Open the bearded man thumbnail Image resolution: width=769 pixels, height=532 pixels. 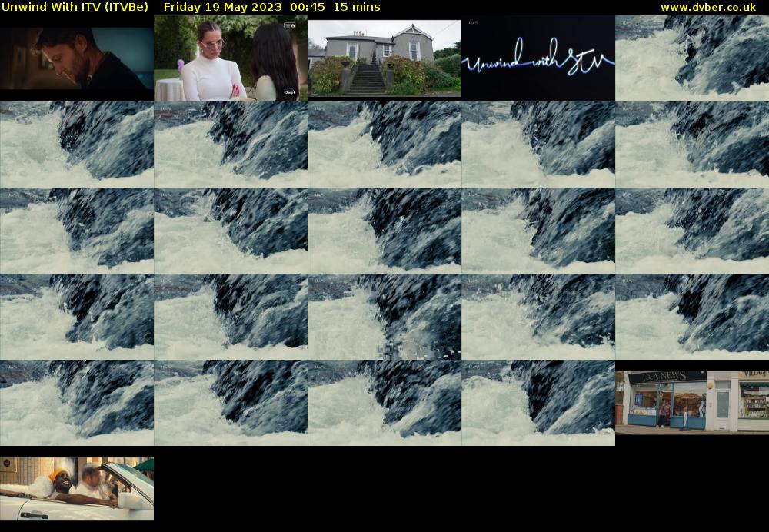pyautogui.click(x=77, y=58)
